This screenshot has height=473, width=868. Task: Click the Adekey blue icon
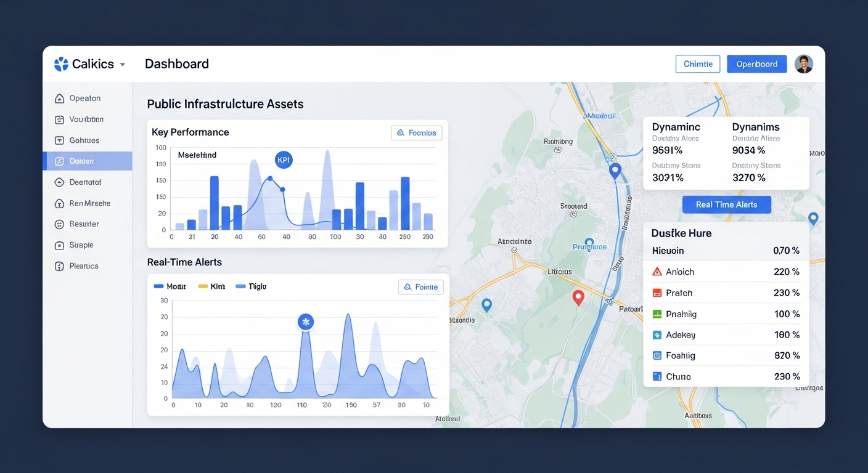point(657,335)
